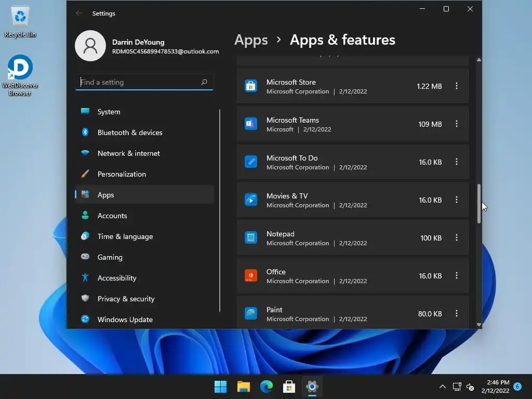Click the Accessibility figure icon
532x399 pixels.
point(85,277)
